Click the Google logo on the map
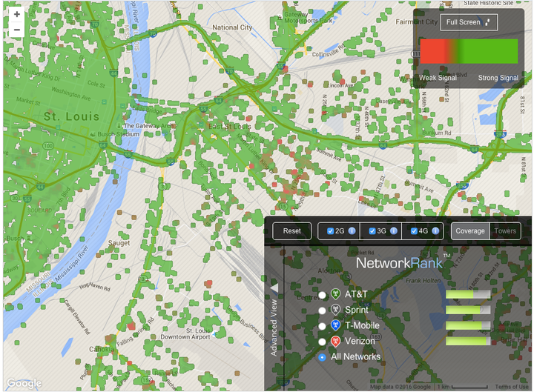The height and width of the screenshot is (392, 534). 24,384
